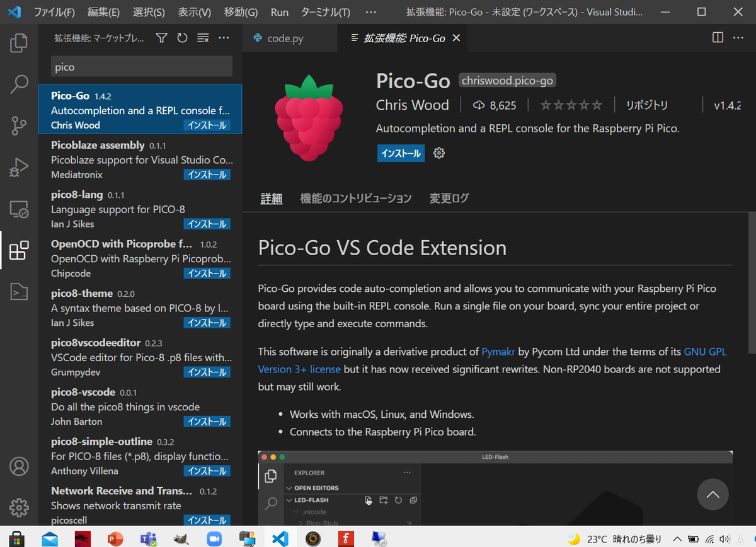Select the 変更ログ changelog tab
The width and height of the screenshot is (756, 547).
pos(449,198)
